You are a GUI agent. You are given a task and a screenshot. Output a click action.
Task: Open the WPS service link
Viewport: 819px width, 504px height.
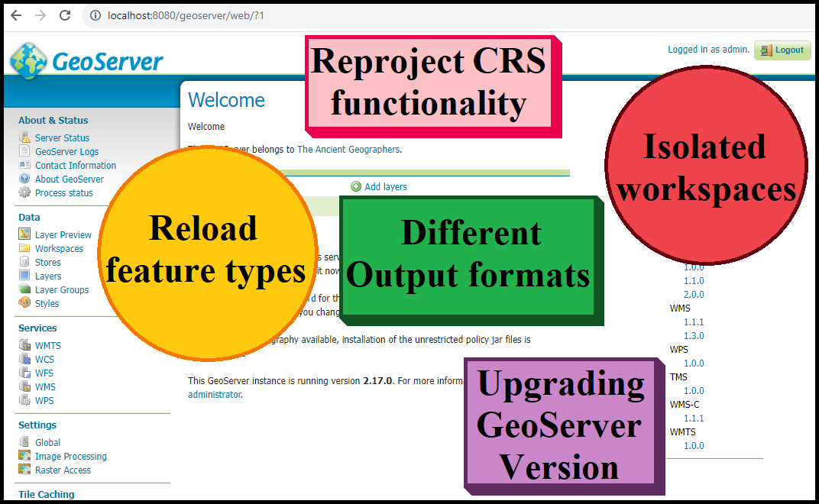[x=44, y=401]
